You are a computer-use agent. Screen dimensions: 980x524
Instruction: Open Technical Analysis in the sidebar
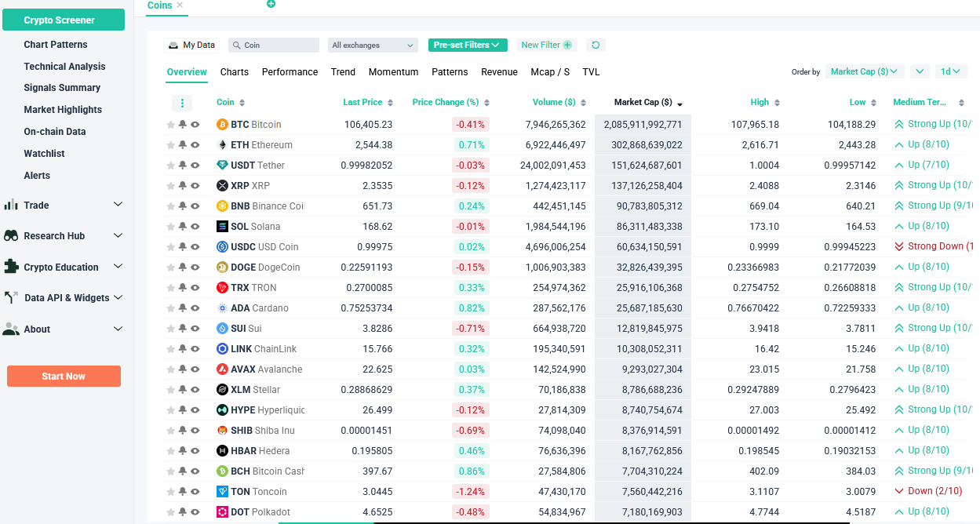point(64,67)
